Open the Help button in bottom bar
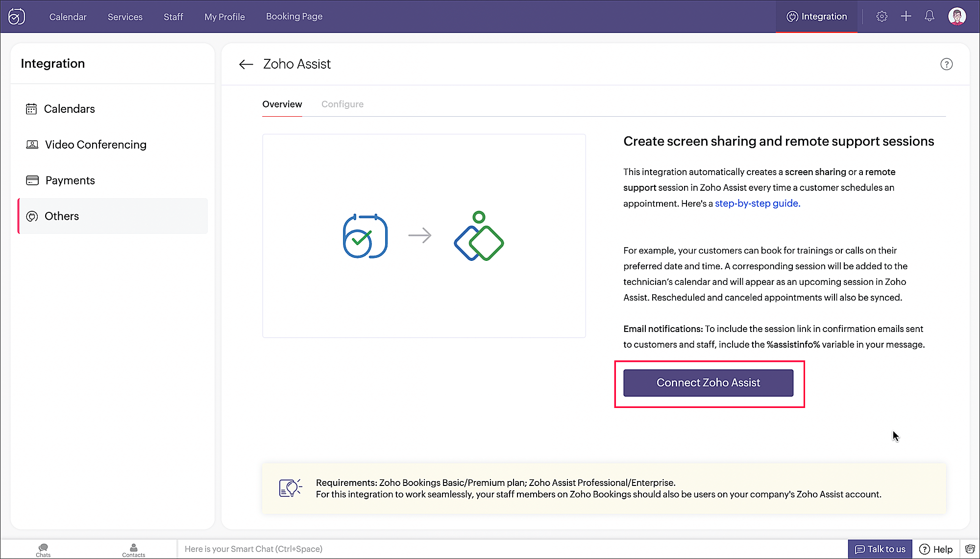Image resolution: width=980 pixels, height=559 pixels. [x=936, y=549]
